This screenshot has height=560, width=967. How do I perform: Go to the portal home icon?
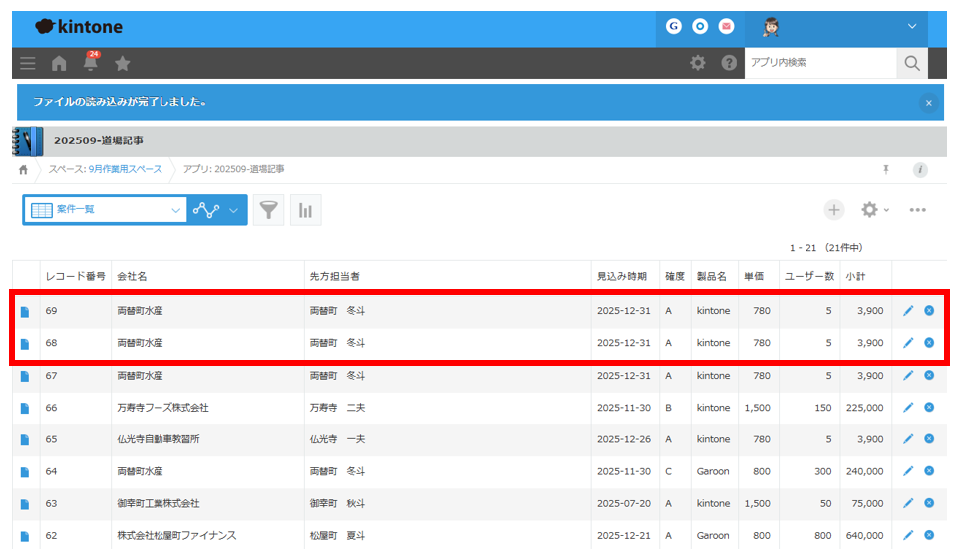(x=59, y=63)
